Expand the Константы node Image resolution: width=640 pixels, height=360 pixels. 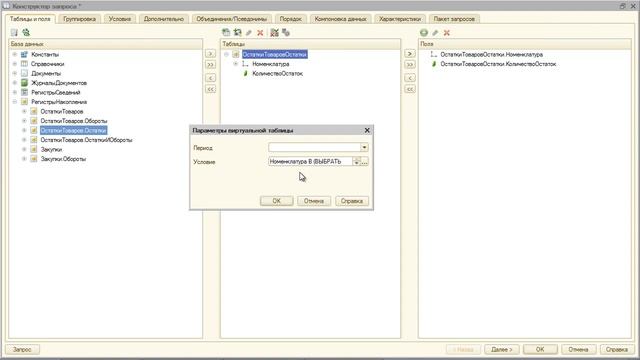pos(15,54)
